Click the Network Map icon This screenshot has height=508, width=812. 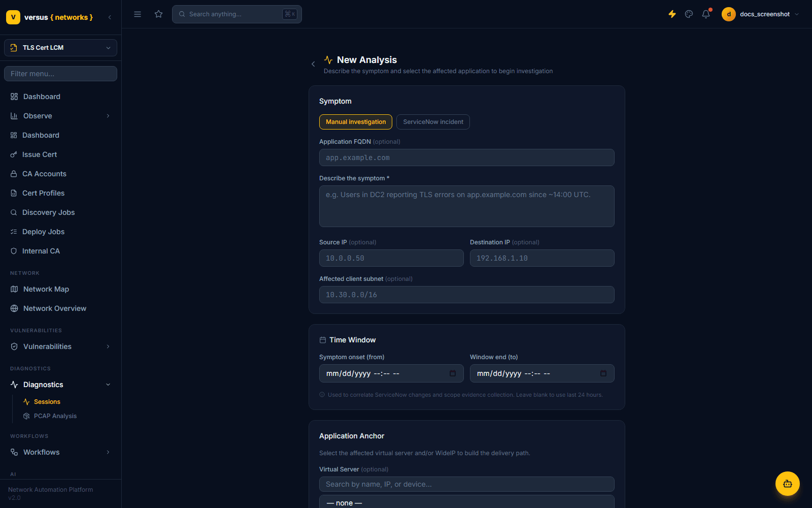pos(14,289)
